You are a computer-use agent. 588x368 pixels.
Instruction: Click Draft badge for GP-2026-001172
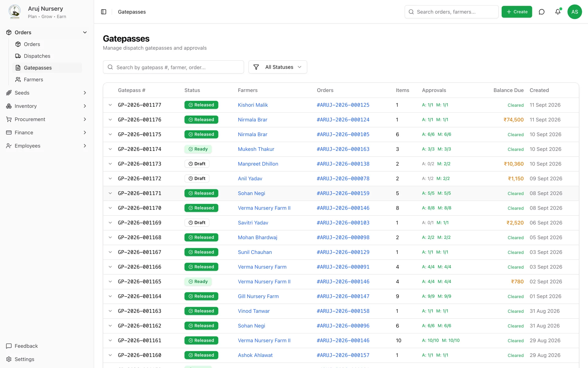(197, 178)
